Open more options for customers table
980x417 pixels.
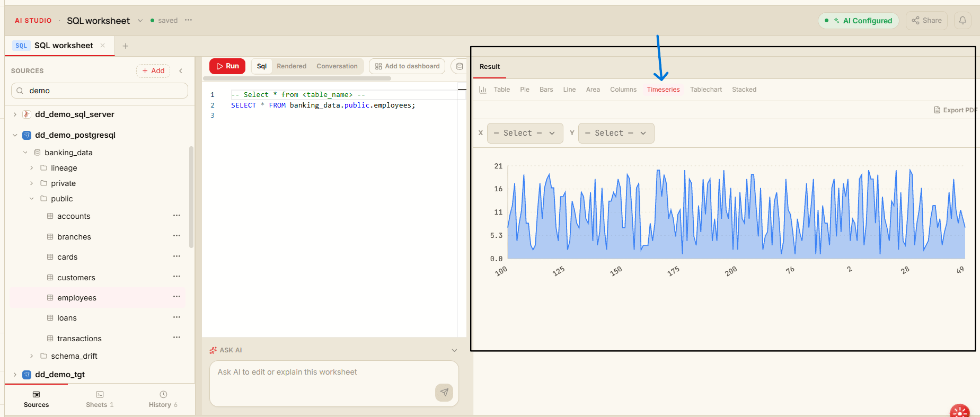(x=176, y=277)
